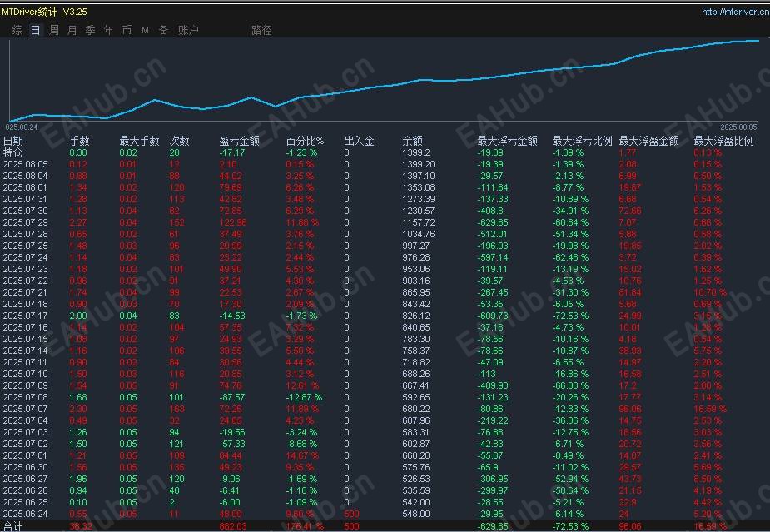The height and width of the screenshot is (532, 770).
Task: Click floating profit ratio 10.70 %
Action: (x=710, y=292)
